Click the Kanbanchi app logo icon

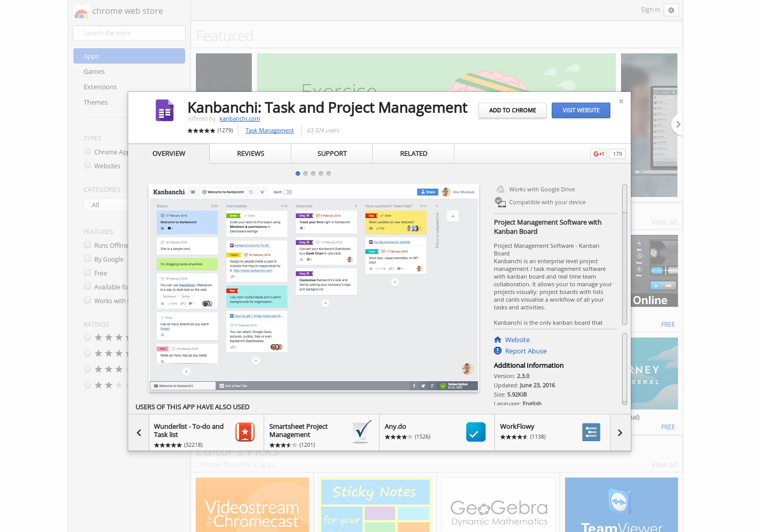tap(165, 110)
